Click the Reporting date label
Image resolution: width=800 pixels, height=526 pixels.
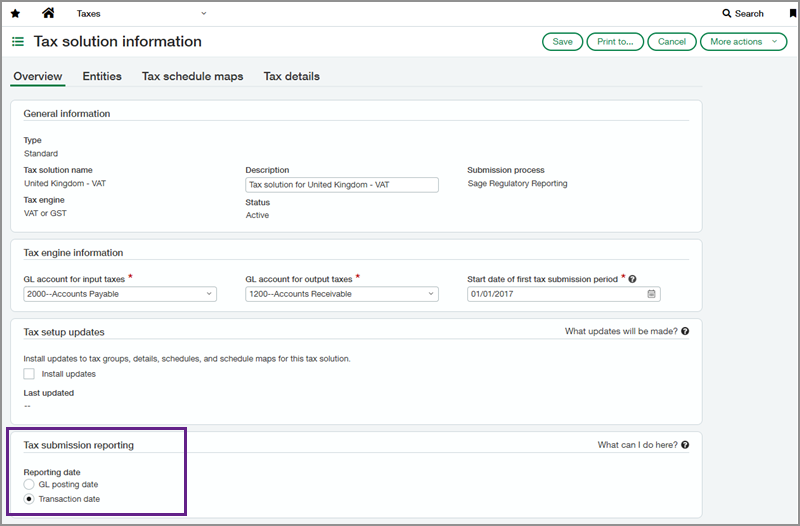(52, 472)
